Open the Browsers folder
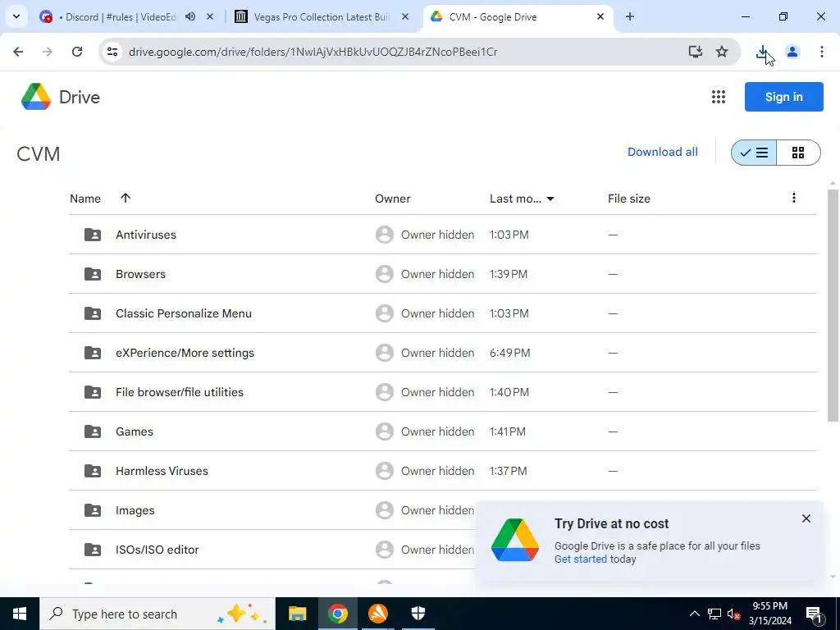Image resolution: width=840 pixels, height=630 pixels. click(x=140, y=274)
